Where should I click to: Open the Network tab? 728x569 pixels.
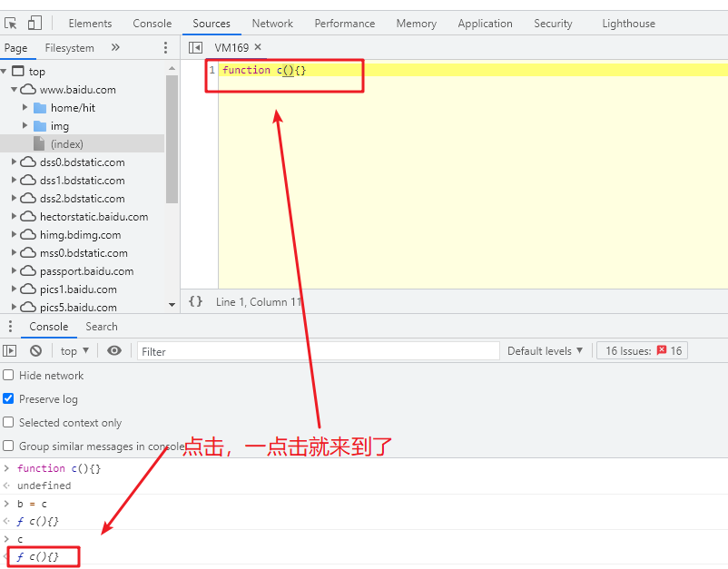click(x=272, y=24)
